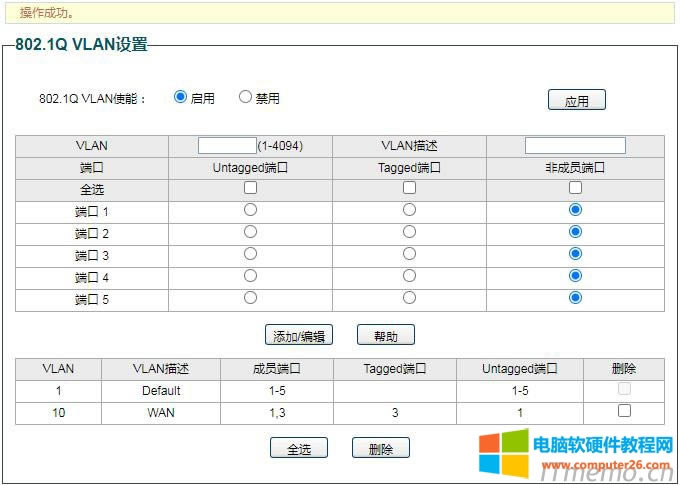683x485 pixels.
Task: Set 端口 1 as Tagged port
Action: pyautogui.click(x=409, y=210)
